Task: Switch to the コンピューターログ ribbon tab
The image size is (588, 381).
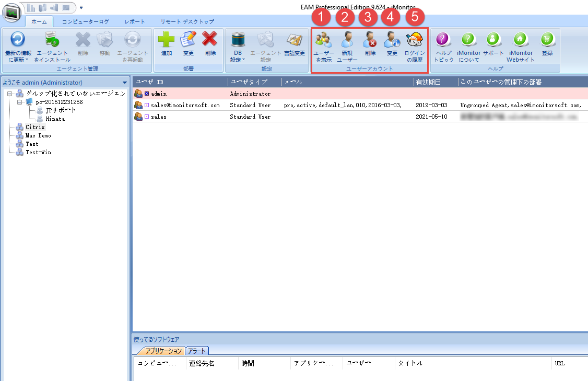Action: click(86, 21)
